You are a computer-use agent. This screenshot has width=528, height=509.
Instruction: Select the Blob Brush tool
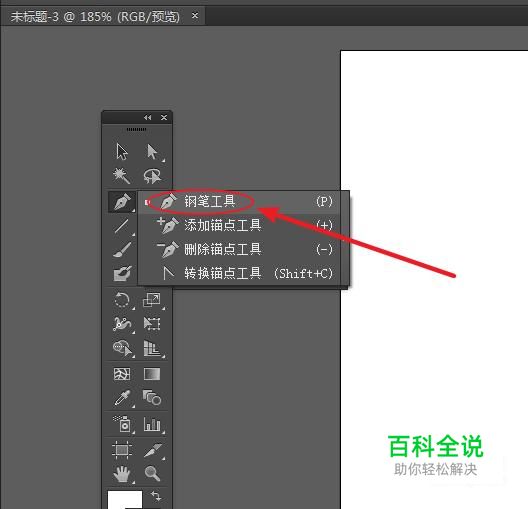point(122,273)
